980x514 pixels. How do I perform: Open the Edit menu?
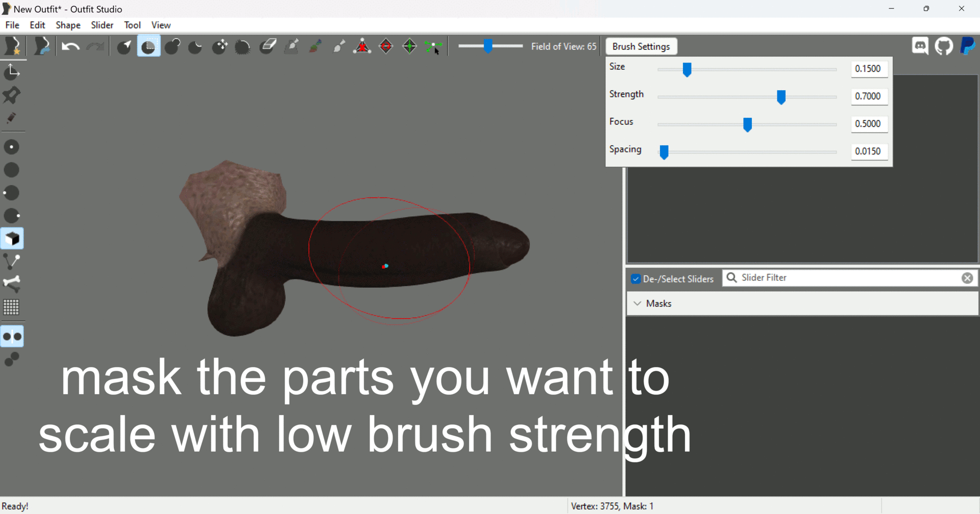click(x=37, y=25)
